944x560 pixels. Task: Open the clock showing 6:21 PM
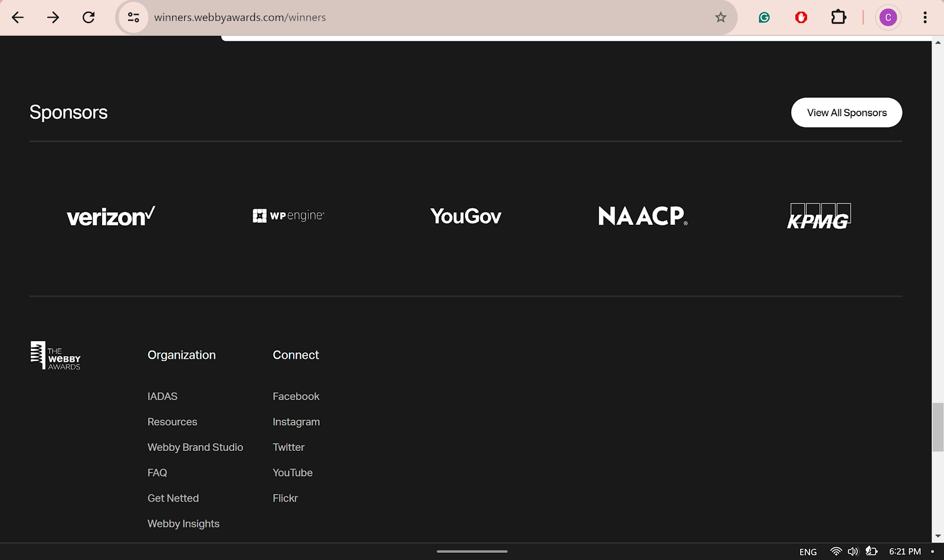click(x=905, y=552)
